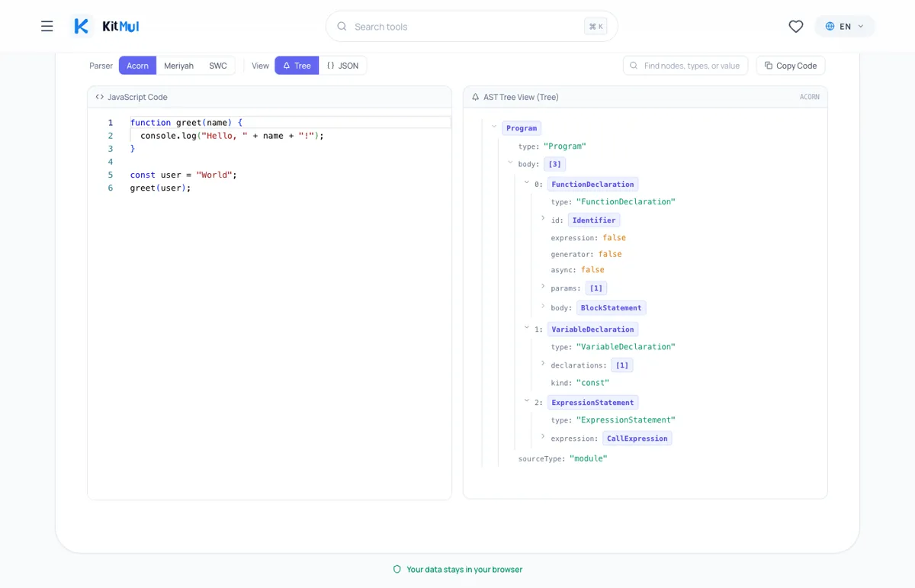This screenshot has height=588, width=915.
Task: Select the Acorn parser option
Action: click(137, 66)
